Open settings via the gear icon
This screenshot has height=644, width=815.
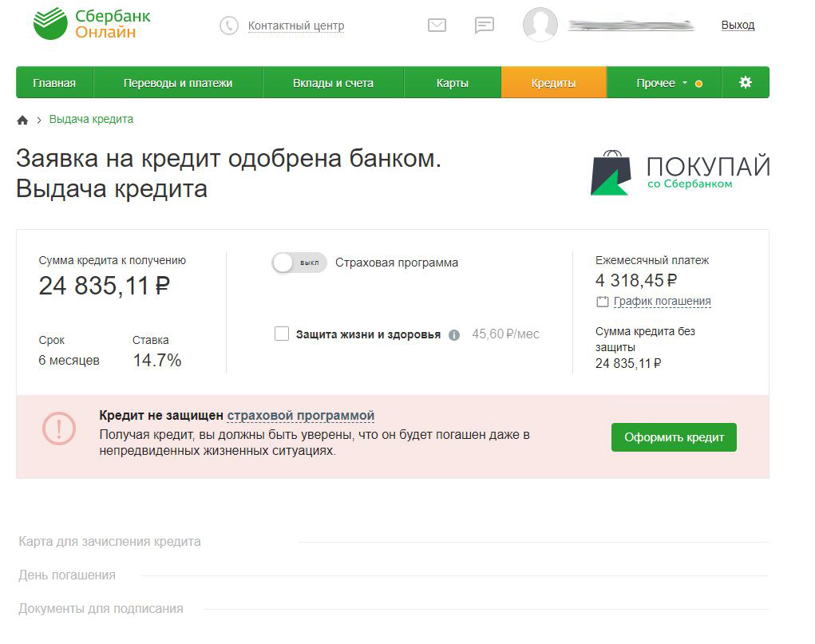746,82
